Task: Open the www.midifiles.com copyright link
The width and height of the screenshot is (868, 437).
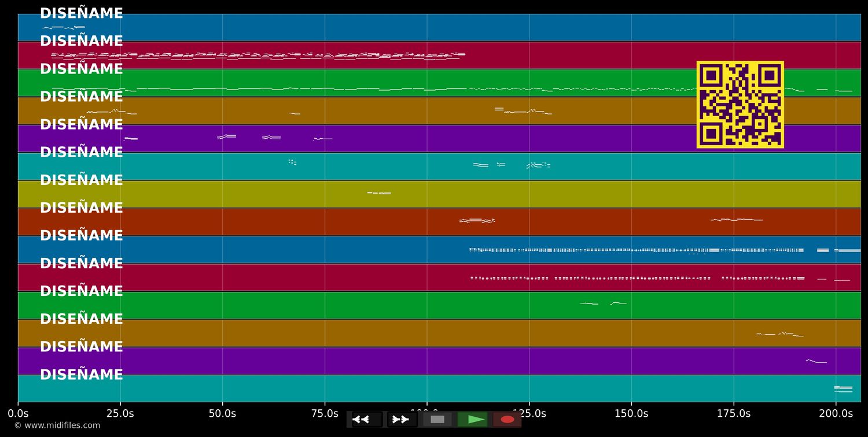Action: pyautogui.click(x=57, y=425)
